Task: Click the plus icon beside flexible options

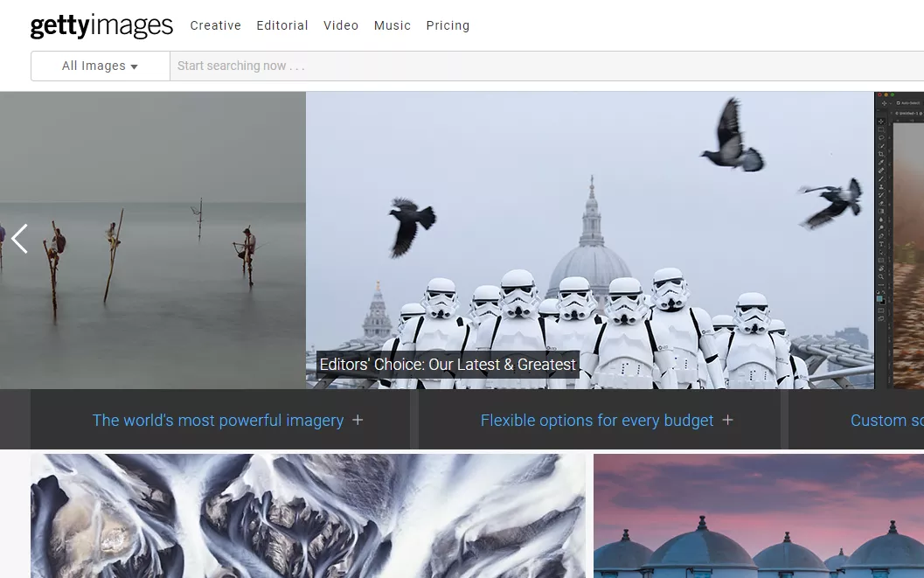Action: (x=728, y=420)
